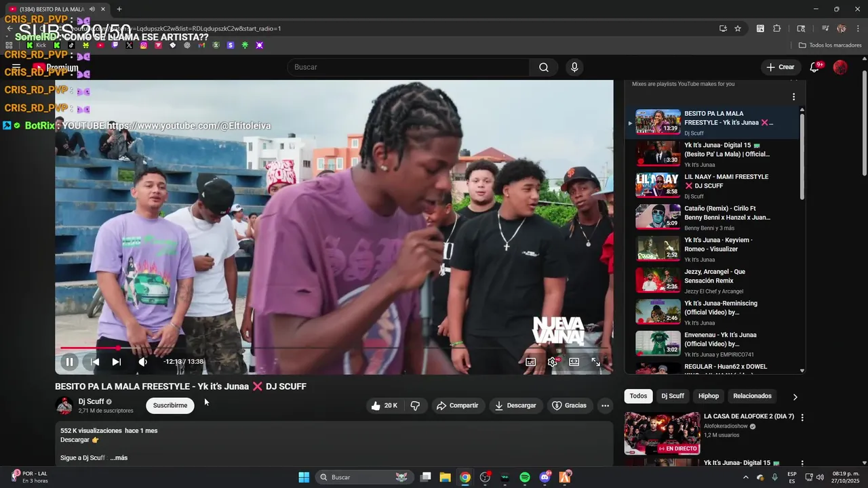Open the Kick bookmark

click(37, 45)
